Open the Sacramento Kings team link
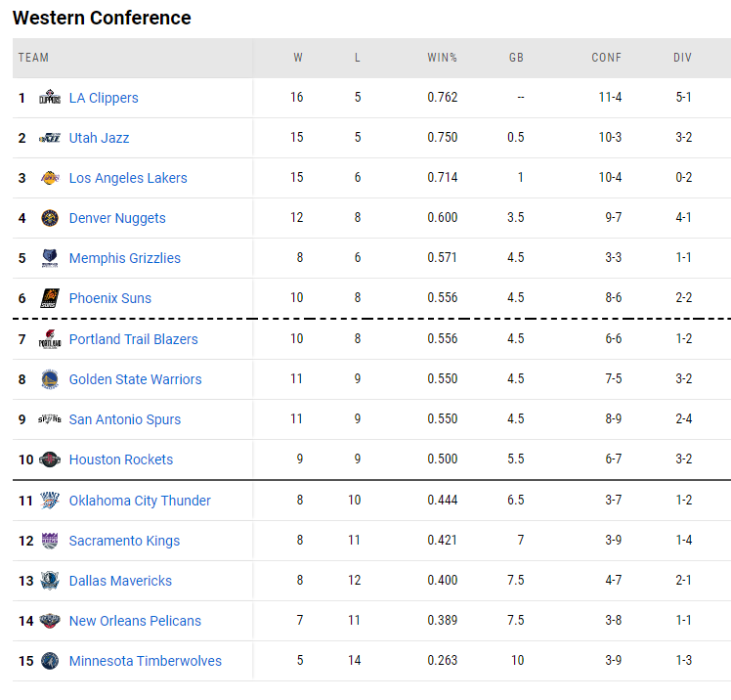The height and width of the screenshot is (700, 731). click(x=124, y=541)
